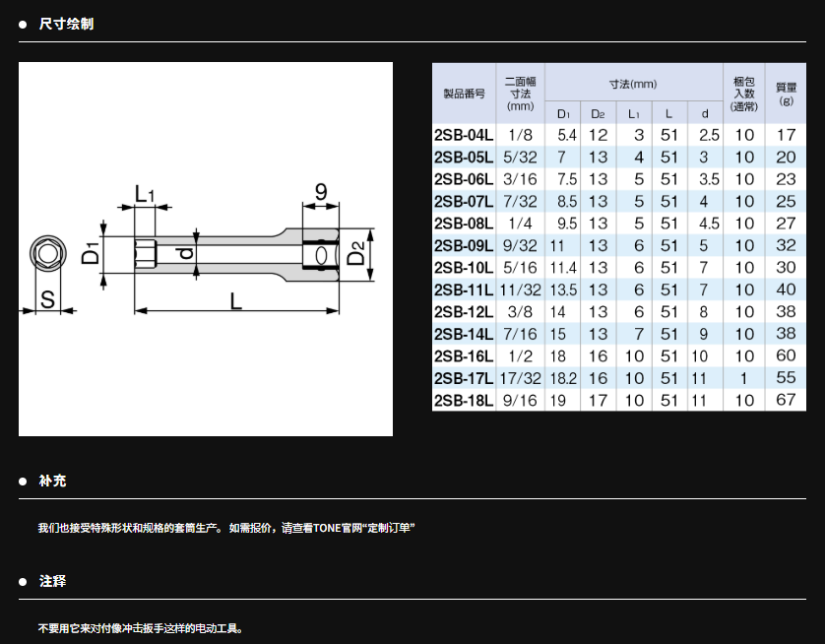The height and width of the screenshot is (644, 825).
Task: Click the 梱包入数 column header
Action: pos(744,93)
